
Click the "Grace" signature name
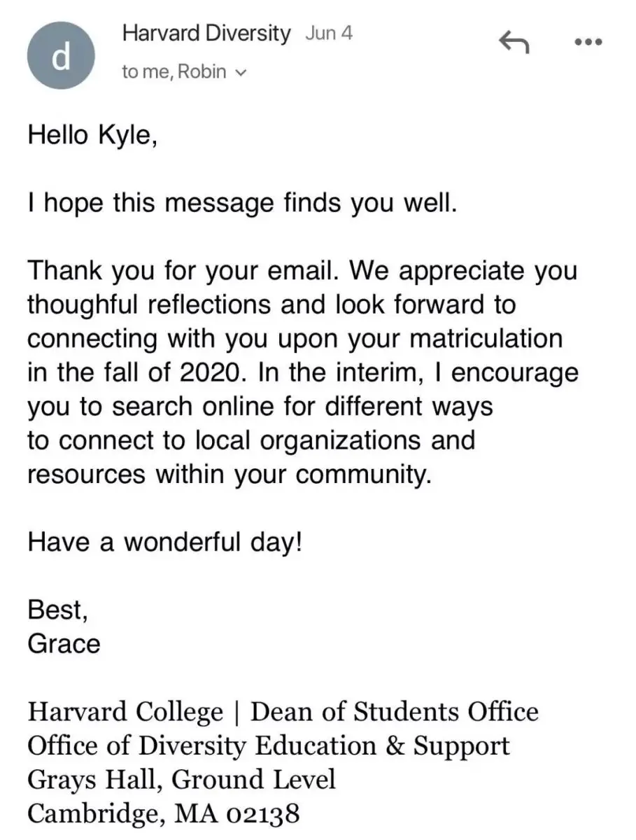[x=64, y=644]
